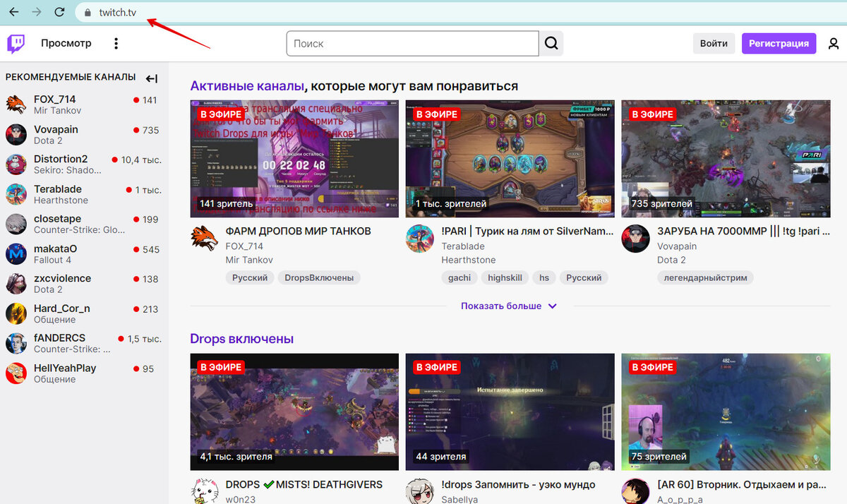Click the Войти login button
The image size is (847, 504).
[714, 44]
